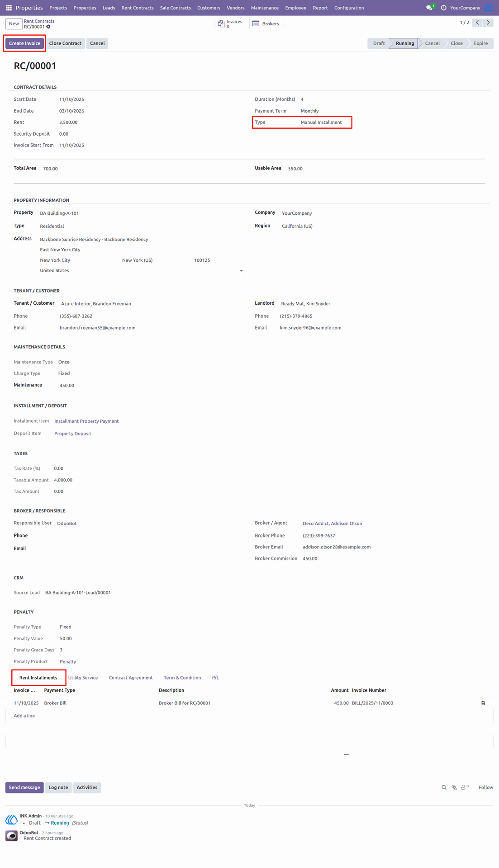This screenshot has width=499, height=868.
Task: Click INK Admin avatar in chatter
Action: coord(11,819)
